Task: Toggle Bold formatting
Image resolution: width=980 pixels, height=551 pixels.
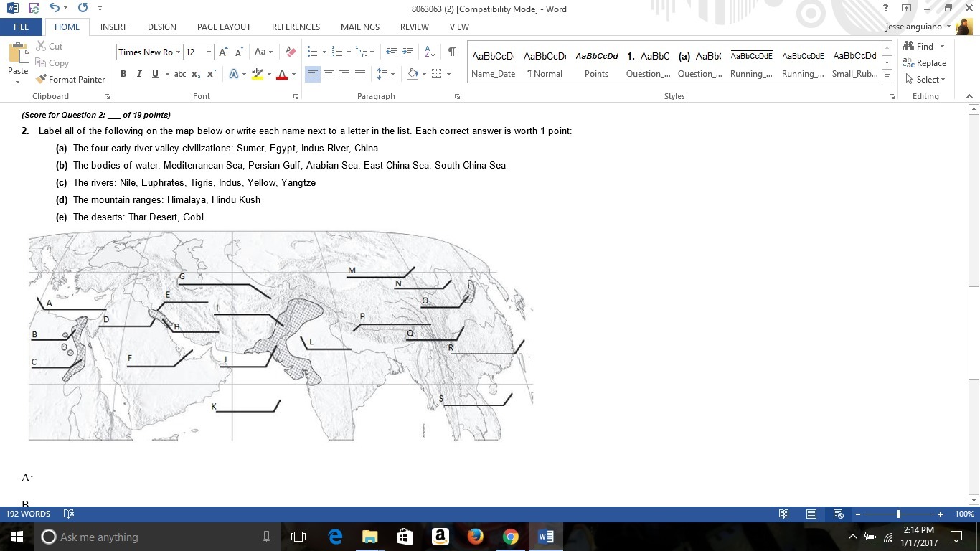Action: pos(123,74)
